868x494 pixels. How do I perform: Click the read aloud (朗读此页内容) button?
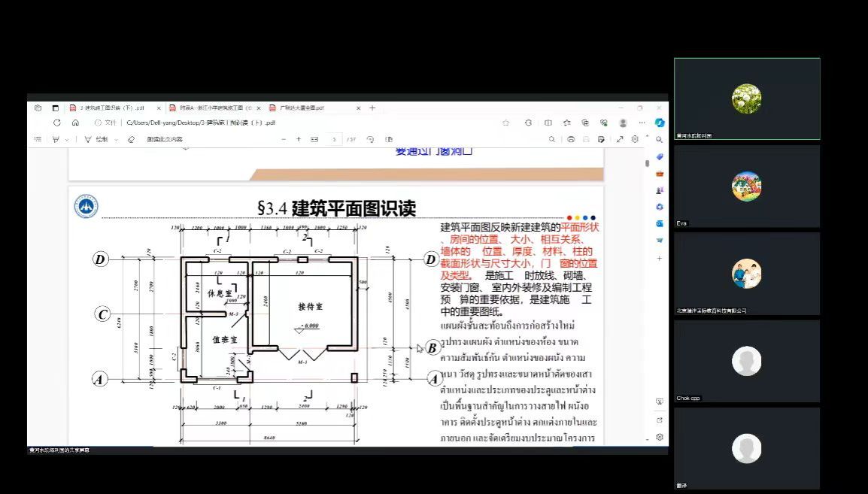pyautogui.click(x=164, y=139)
